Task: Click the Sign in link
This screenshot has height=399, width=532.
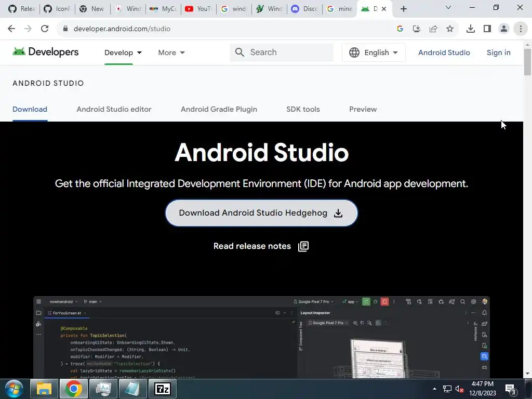Action: 498,52
